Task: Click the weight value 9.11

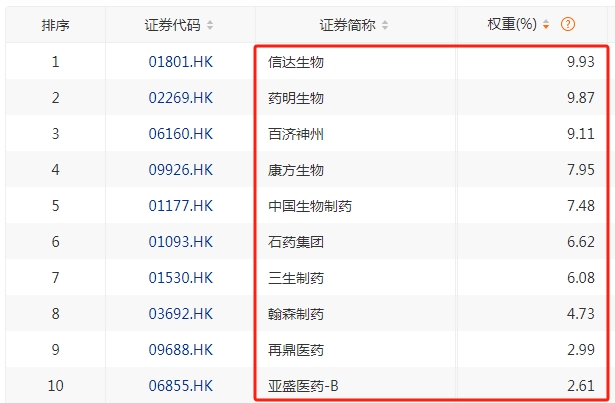Action: coord(580,134)
